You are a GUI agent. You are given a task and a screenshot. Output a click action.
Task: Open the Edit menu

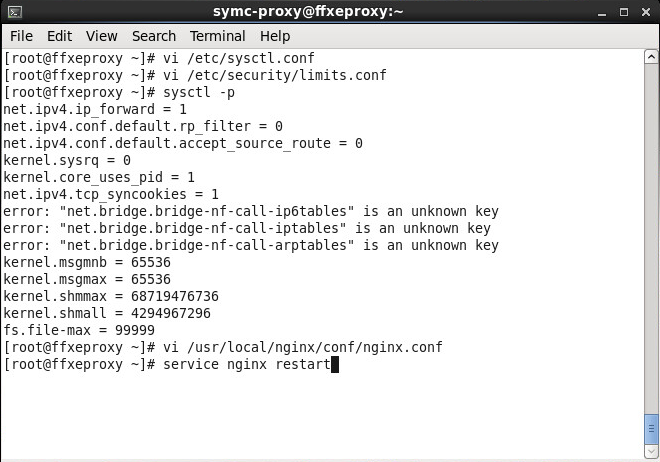coord(60,36)
